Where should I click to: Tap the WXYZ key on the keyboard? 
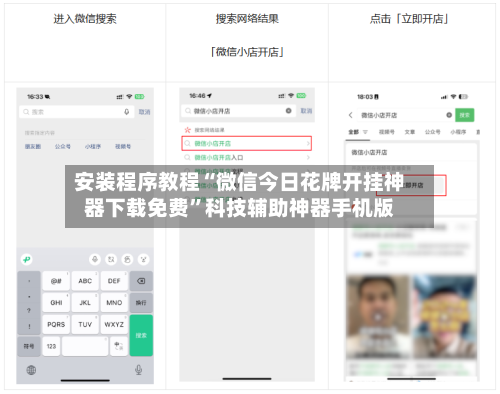(114, 324)
